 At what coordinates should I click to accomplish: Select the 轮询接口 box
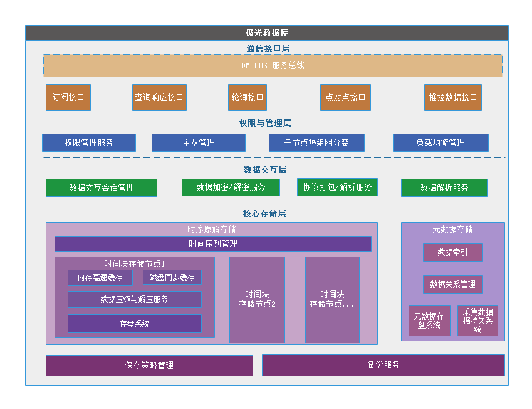coord(247,97)
